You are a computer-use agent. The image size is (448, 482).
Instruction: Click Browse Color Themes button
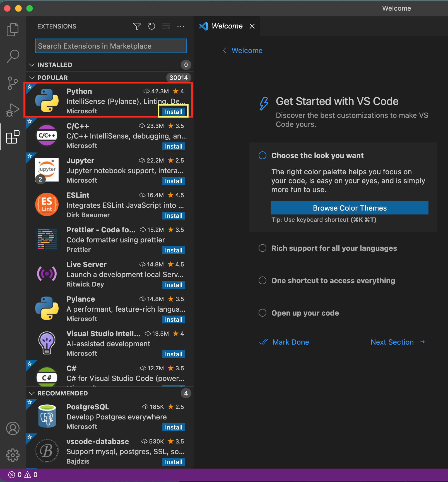350,208
